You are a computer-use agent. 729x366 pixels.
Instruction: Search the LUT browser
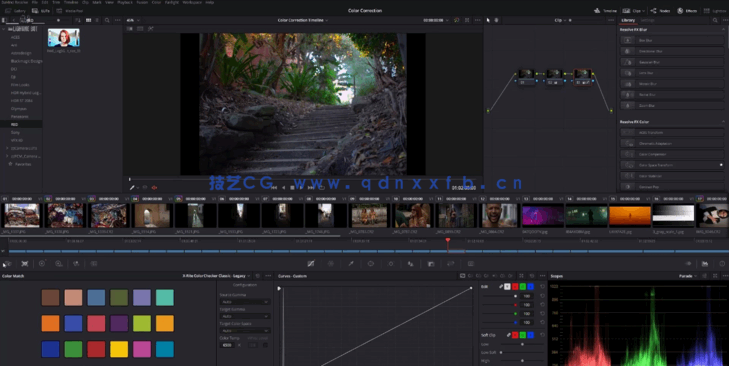click(107, 20)
